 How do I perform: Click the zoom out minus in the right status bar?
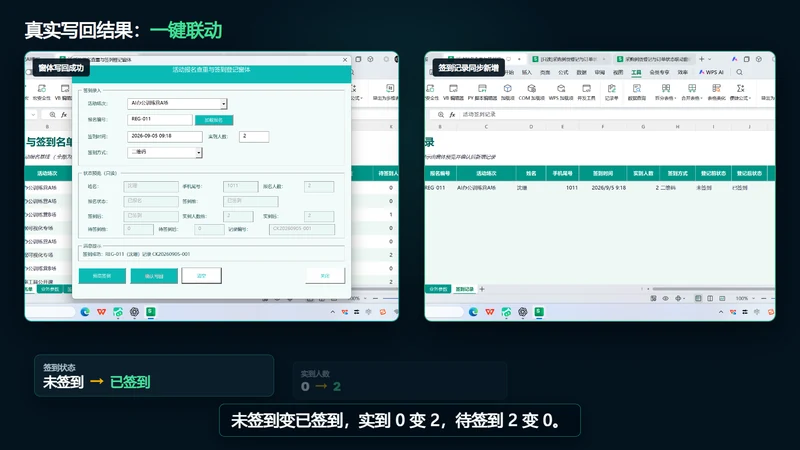(763, 298)
